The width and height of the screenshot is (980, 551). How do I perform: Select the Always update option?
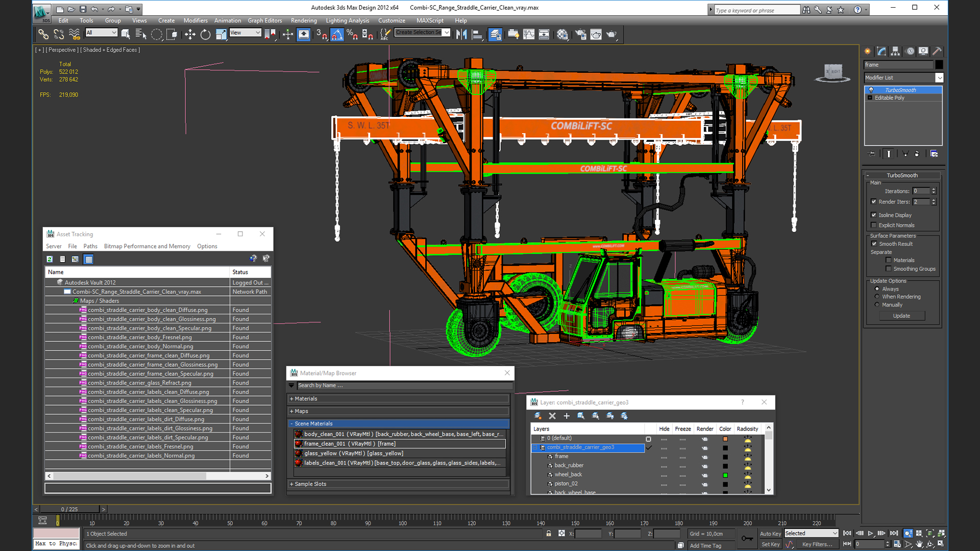tap(877, 289)
